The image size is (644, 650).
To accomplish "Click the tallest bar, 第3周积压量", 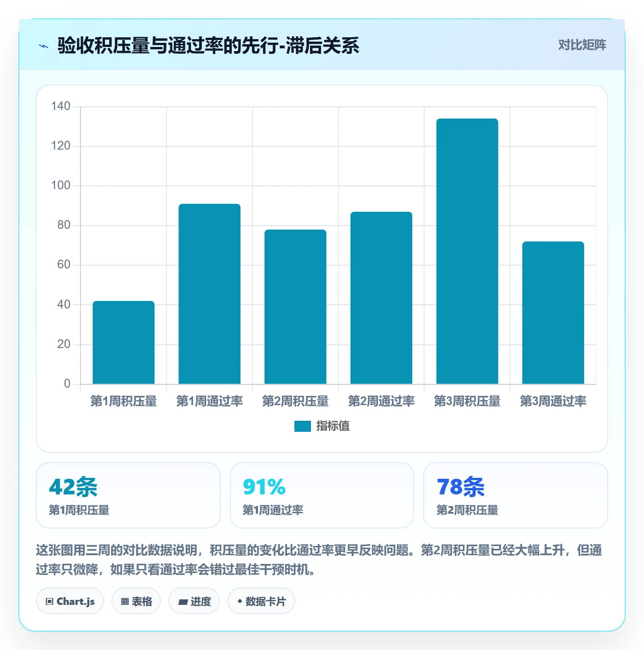I will click(x=467, y=251).
